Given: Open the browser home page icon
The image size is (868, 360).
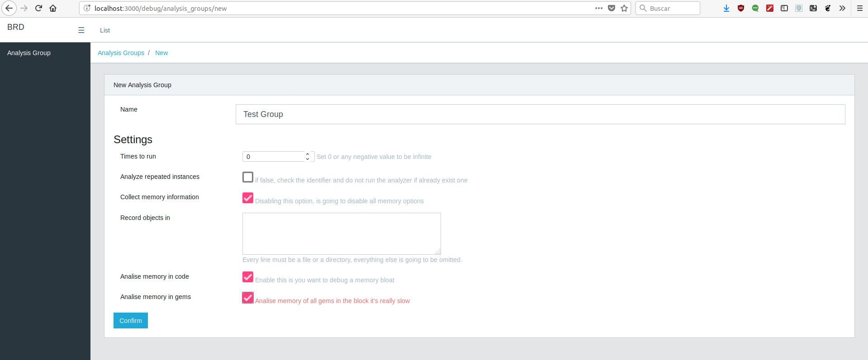Looking at the screenshot, I should click(53, 8).
